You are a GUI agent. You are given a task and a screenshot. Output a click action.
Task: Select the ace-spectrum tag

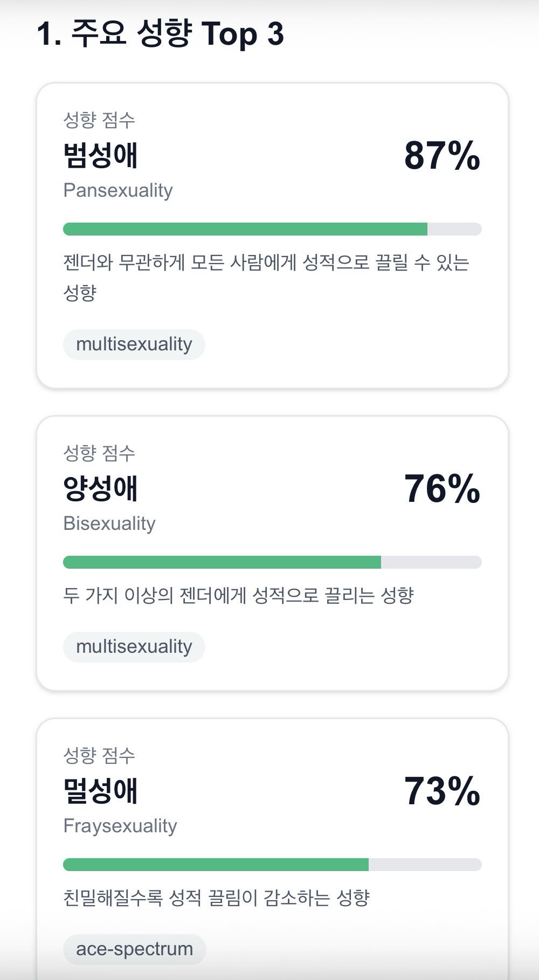coord(134,949)
